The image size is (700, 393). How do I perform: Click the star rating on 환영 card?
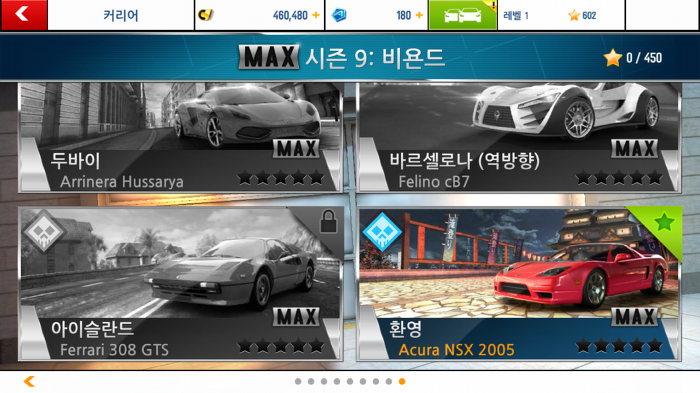coord(619,346)
